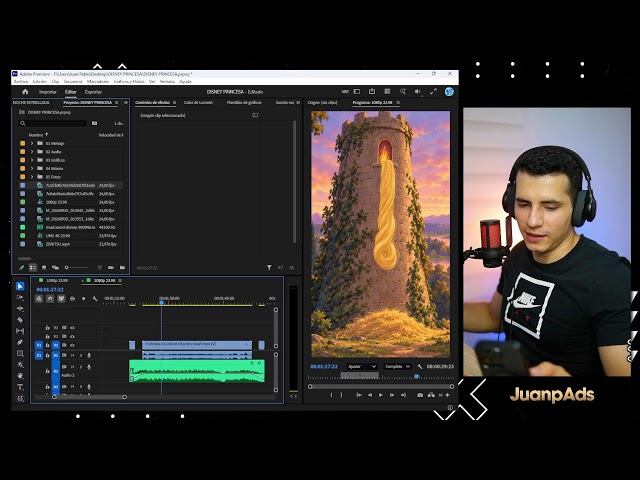The image size is (640, 480).
Task: Select the Razor tool
Action: click(x=20, y=320)
